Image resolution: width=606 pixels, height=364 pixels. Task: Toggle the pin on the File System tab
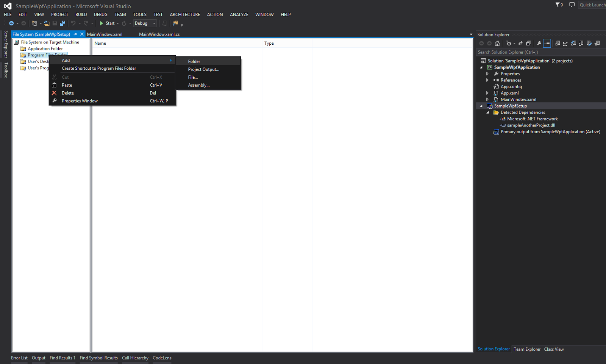(76, 34)
